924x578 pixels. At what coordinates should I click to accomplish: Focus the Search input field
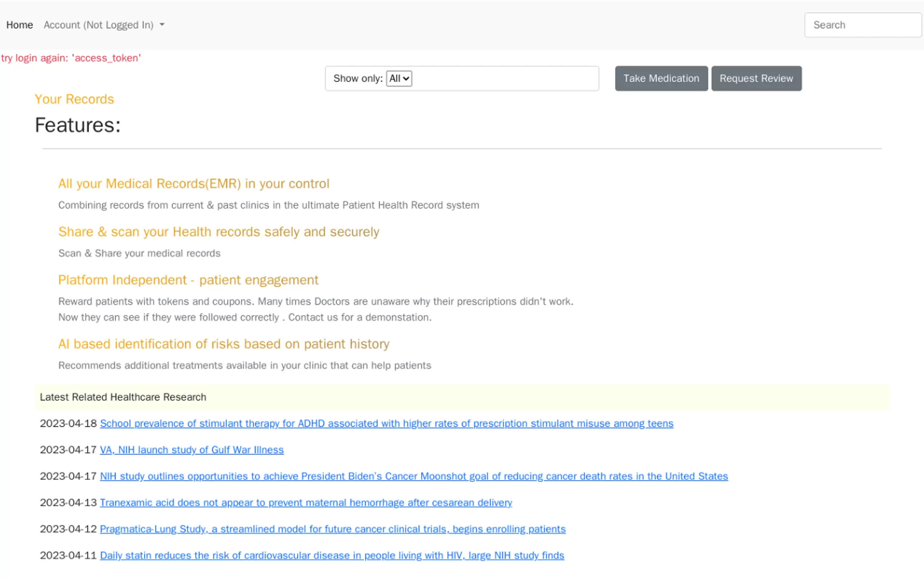pos(863,25)
